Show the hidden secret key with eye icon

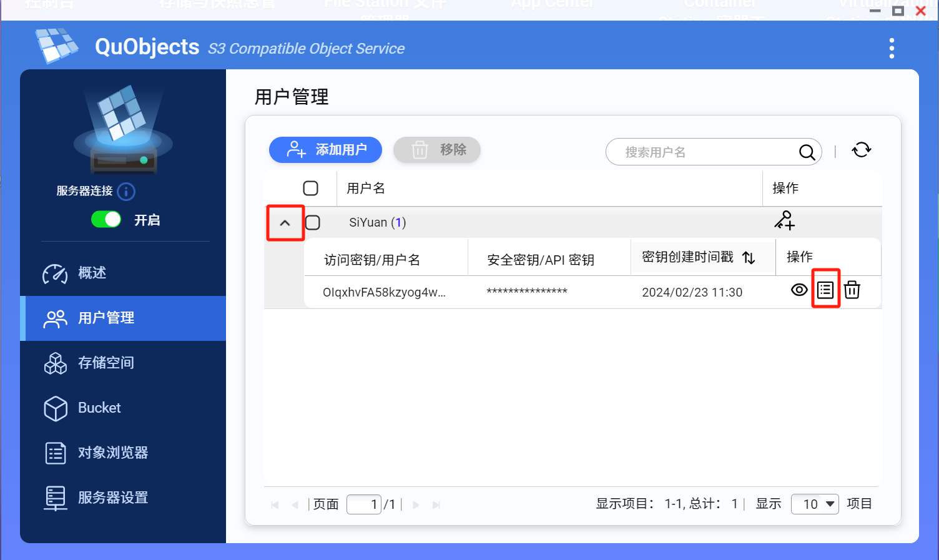click(x=799, y=290)
